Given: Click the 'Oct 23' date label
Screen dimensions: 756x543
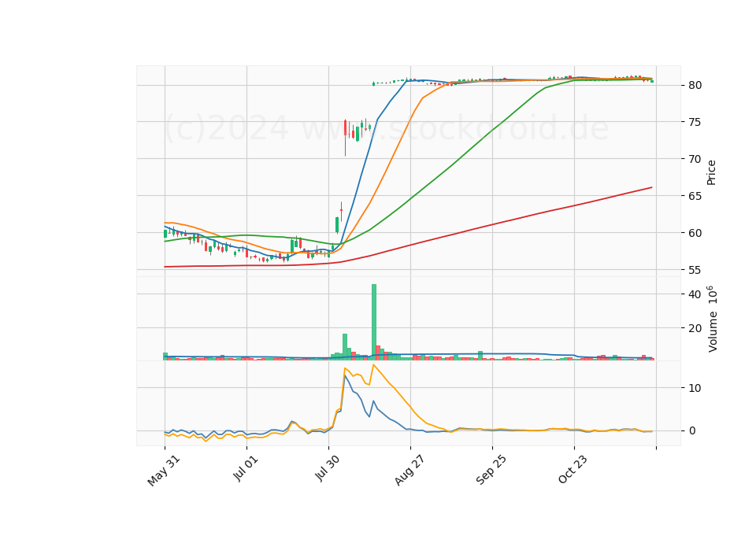Looking at the screenshot, I should tap(573, 469).
